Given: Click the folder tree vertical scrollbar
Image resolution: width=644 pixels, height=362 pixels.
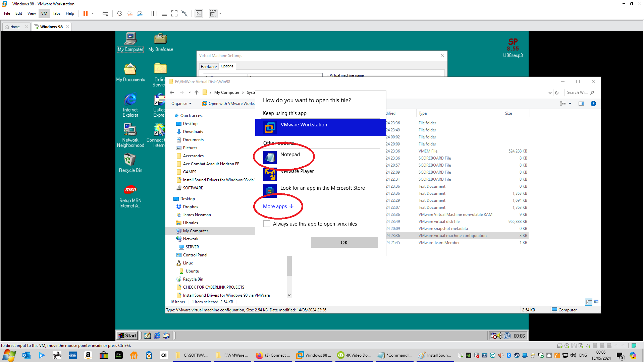Looking at the screenshot, I should (289, 266).
